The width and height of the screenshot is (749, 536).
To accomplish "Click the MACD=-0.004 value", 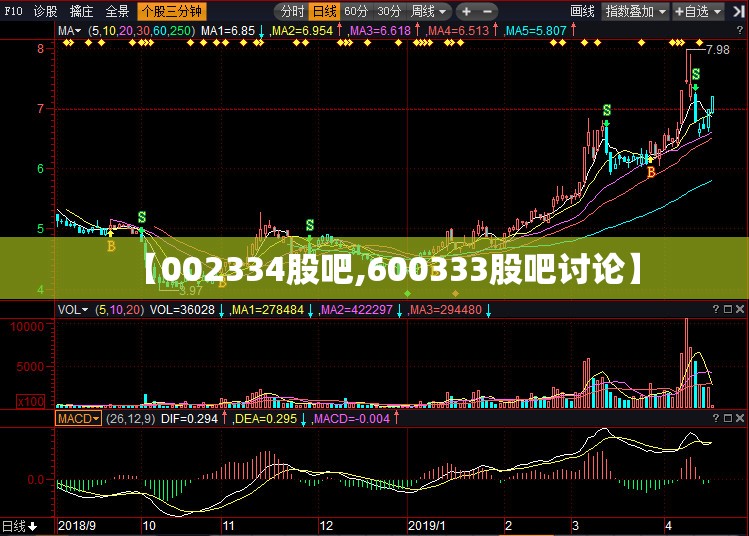I will pyautogui.click(x=352, y=419).
